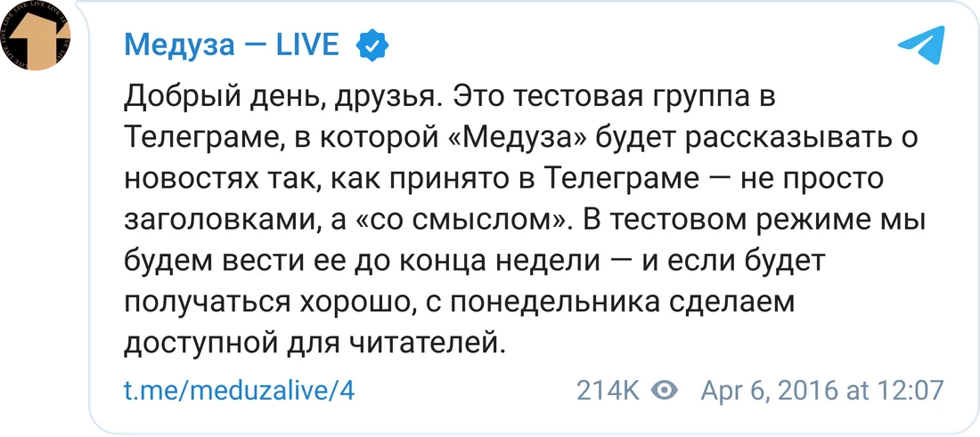The height and width of the screenshot is (437, 980).
Task: Open the Медуза — LIVE channel name
Action: (232, 45)
